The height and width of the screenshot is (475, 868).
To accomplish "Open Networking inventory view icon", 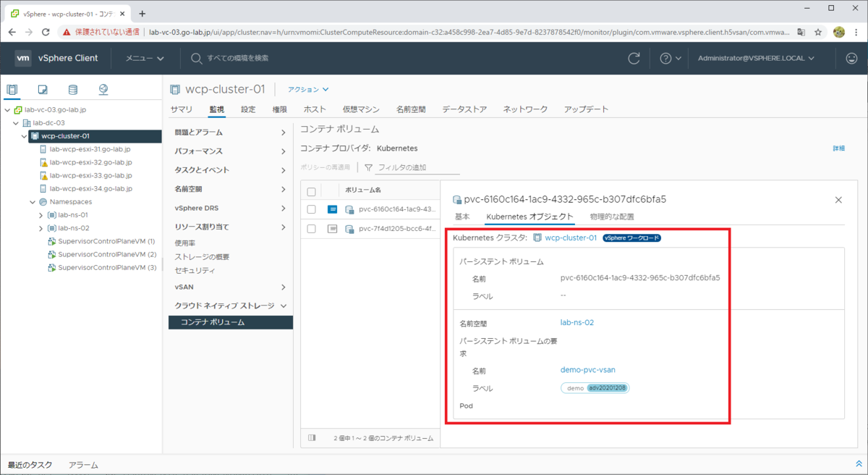I will [x=103, y=90].
